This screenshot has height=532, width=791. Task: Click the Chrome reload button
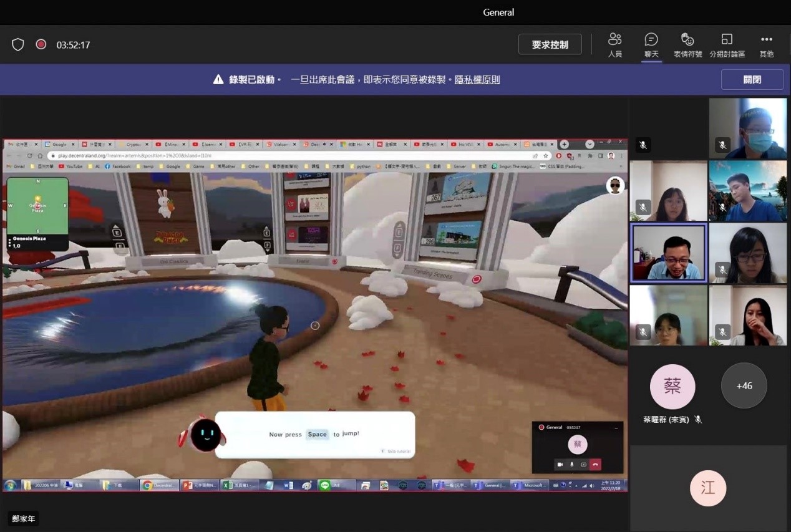[30, 155]
